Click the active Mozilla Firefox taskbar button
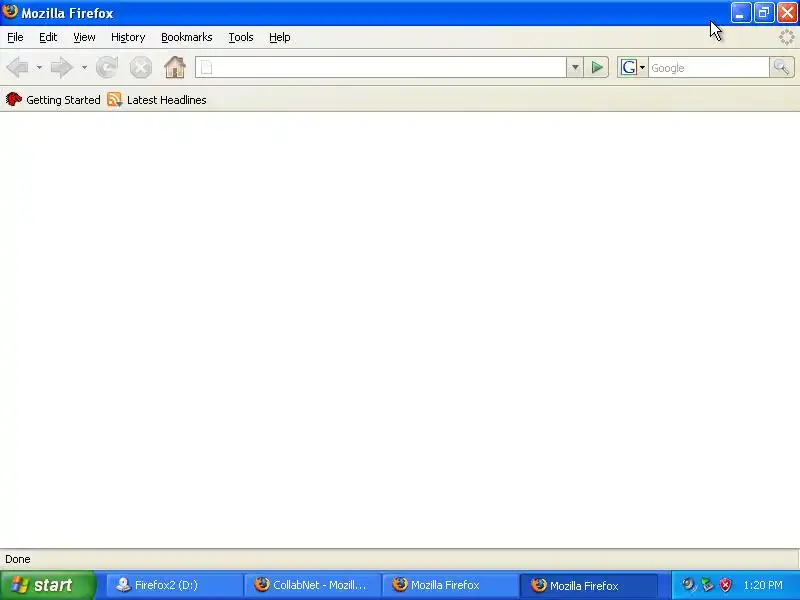800x600 pixels. [589, 585]
